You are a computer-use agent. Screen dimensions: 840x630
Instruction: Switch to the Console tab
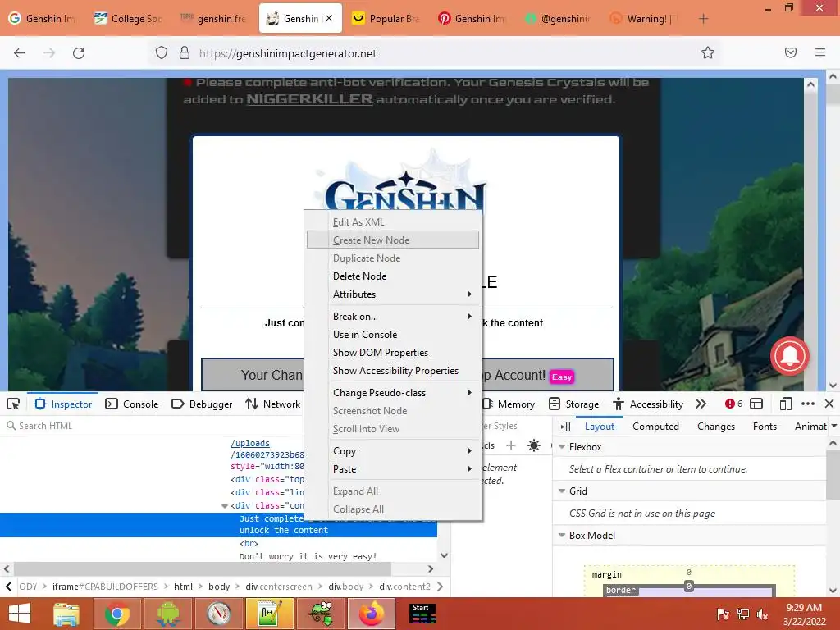[132, 404]
